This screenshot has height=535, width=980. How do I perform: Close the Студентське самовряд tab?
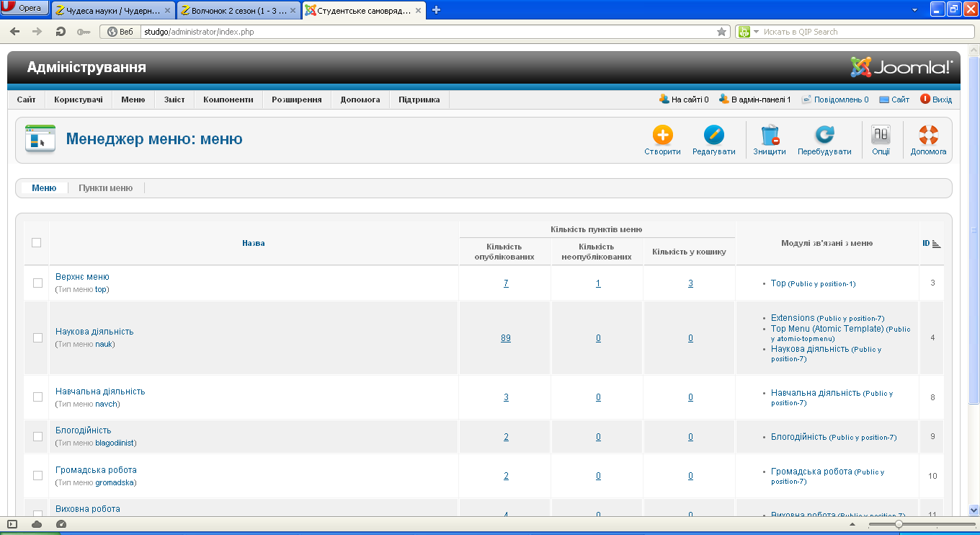pos(418,11)
